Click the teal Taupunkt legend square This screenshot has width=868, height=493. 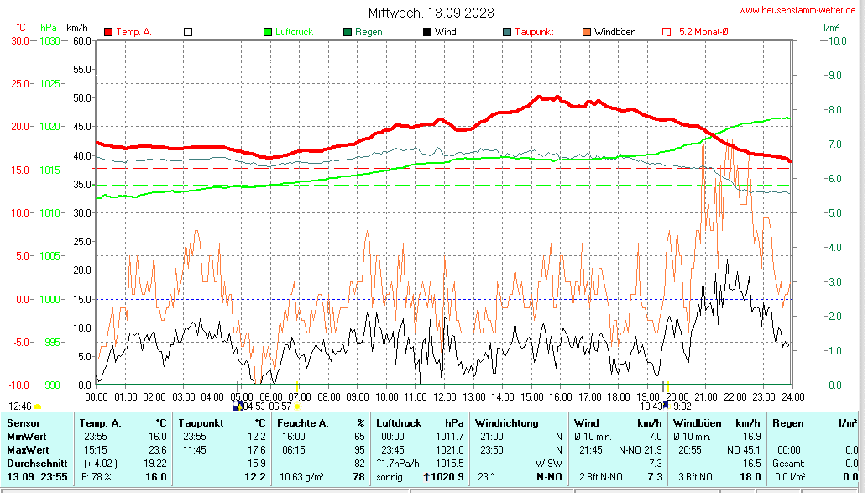pyautogui.click(x=507, y=32)
